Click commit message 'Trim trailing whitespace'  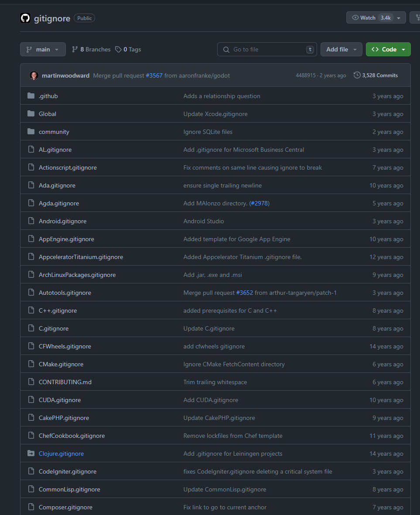215,382
